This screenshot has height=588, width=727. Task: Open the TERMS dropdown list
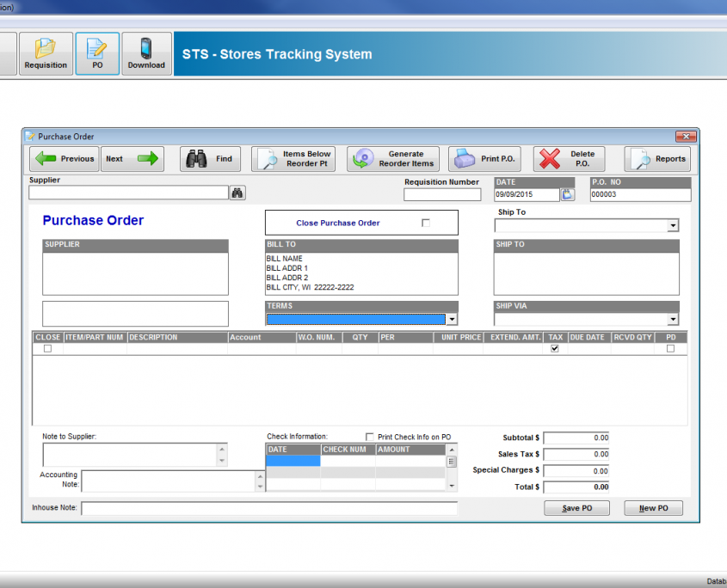[x=452, y=319]
